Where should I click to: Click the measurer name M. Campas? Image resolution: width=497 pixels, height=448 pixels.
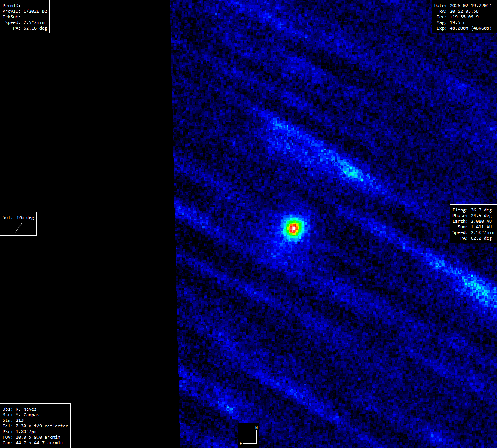tap(27, 415)
